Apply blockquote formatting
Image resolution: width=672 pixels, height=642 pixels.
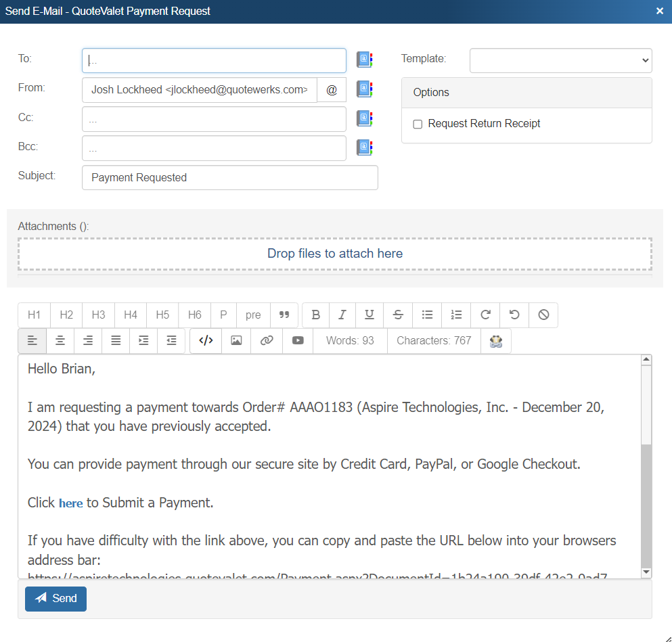[x=284, y=315]
